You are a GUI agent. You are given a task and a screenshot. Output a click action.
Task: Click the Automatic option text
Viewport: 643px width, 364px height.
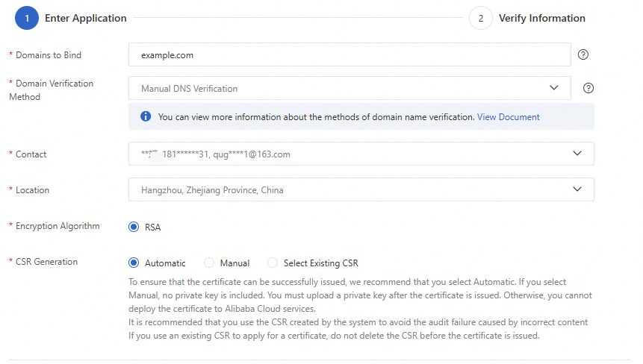coord(165,263)
